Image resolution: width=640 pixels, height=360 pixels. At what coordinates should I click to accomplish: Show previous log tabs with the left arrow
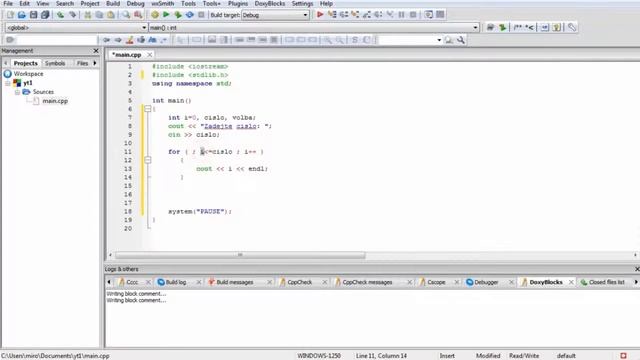(x=109, y=282)
